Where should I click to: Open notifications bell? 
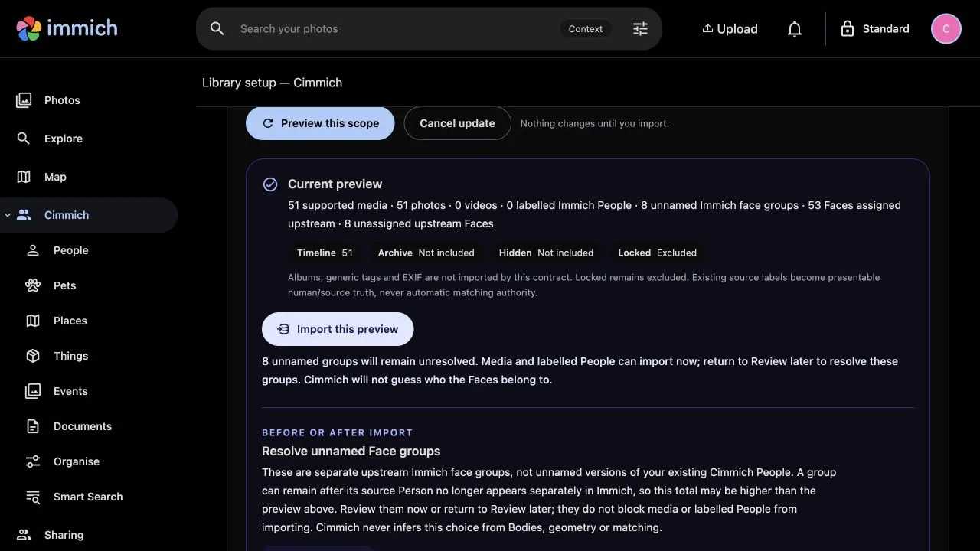(x=795, y=29)
